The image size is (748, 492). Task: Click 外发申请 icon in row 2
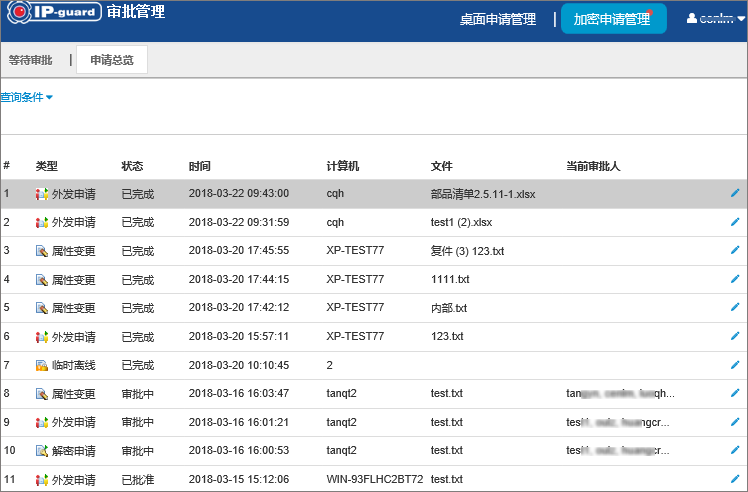[42, 222]
